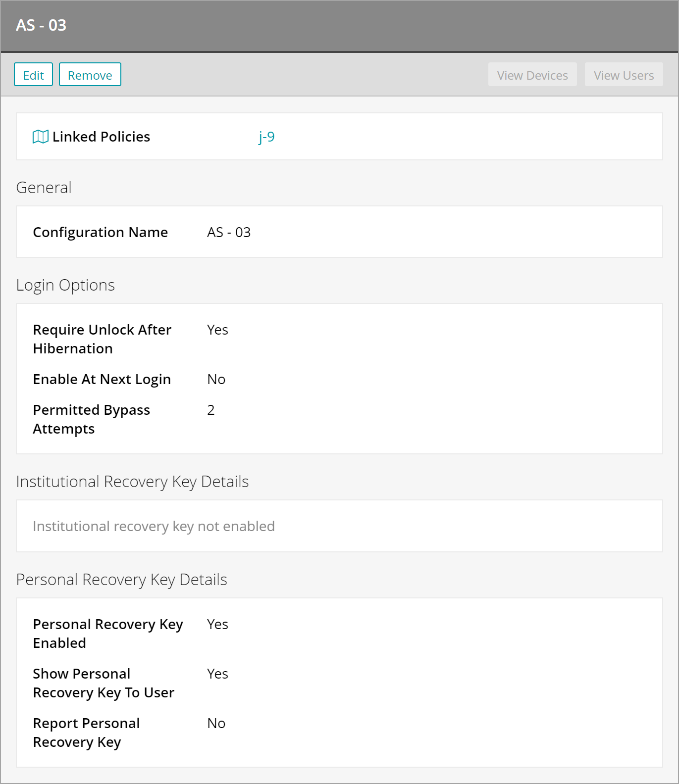The image size is (679, 784).
Task: Select the Institutional recovery key not enabled text
Action: pos(154,526)
